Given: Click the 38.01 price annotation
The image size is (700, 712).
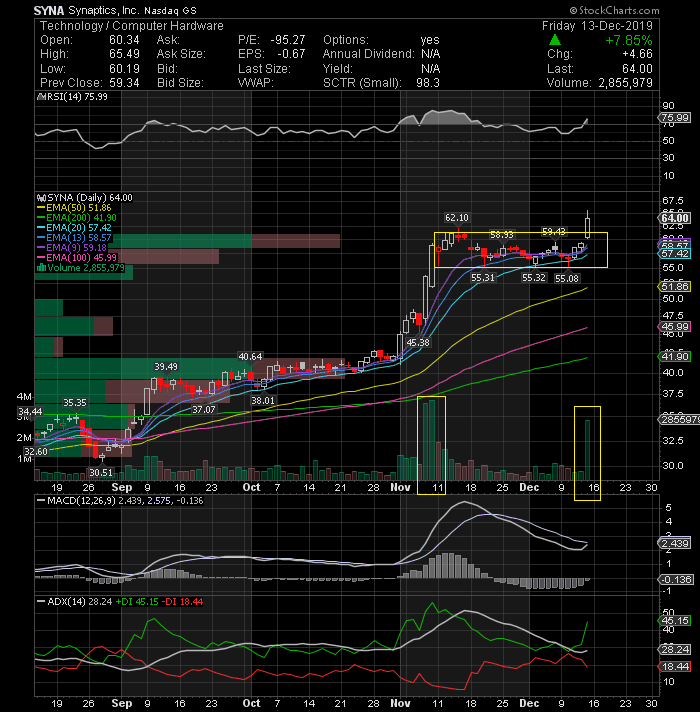Looking at the screenshot, I should pos(263,400).
